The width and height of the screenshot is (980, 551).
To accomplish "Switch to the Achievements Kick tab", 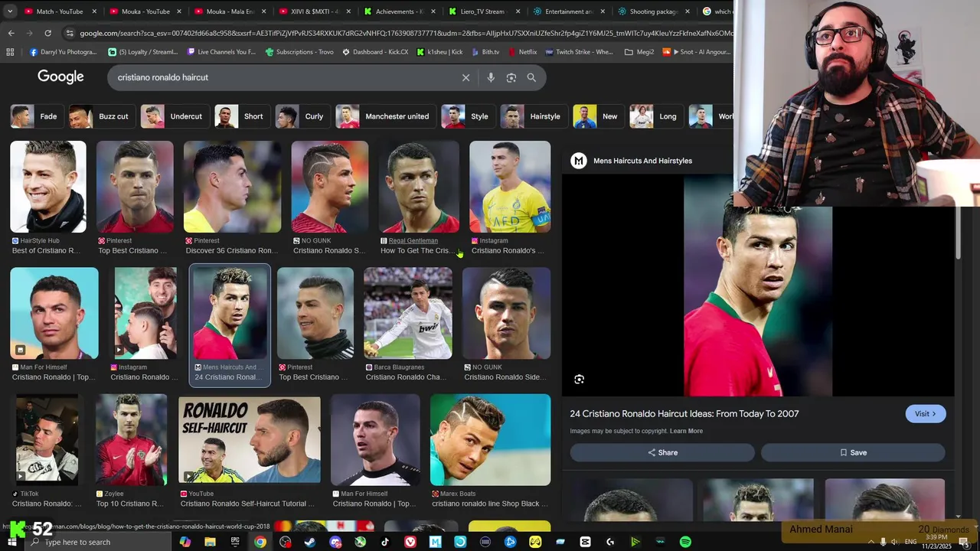I will click(x=399, y=11).
